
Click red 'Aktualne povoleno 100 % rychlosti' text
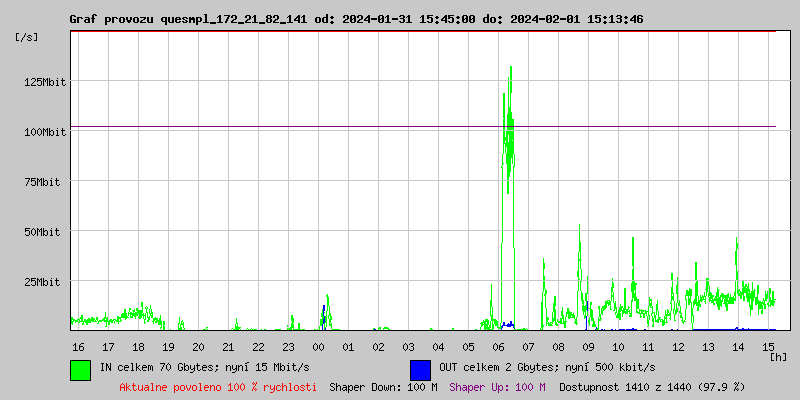point(218,386)
